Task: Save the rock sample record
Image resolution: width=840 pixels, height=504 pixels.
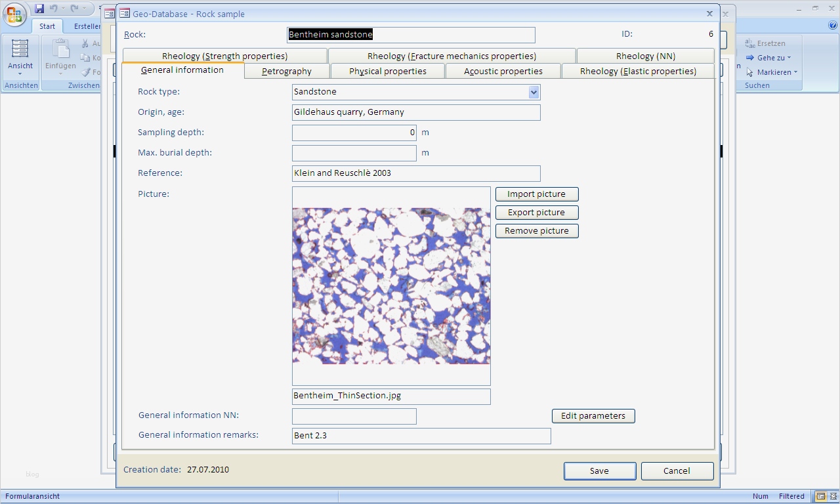Action: [x=600, y=471]
